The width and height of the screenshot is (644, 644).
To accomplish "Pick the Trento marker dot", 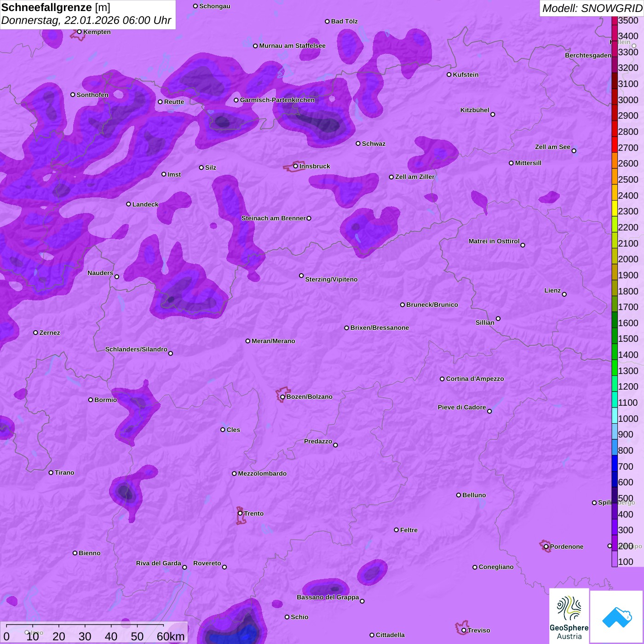I will click(240, 513).
